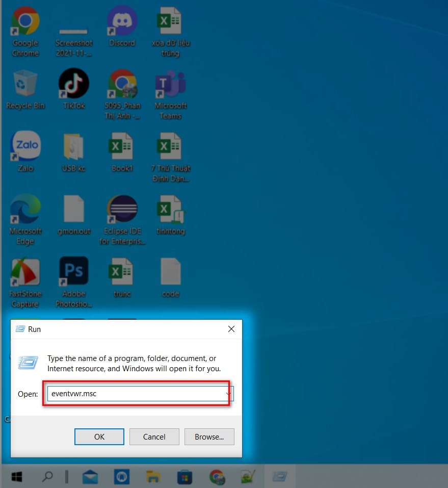Viewport: 448px width, 488px height.
Task: Click the Run dialog title icon
Action: [20, 329]
